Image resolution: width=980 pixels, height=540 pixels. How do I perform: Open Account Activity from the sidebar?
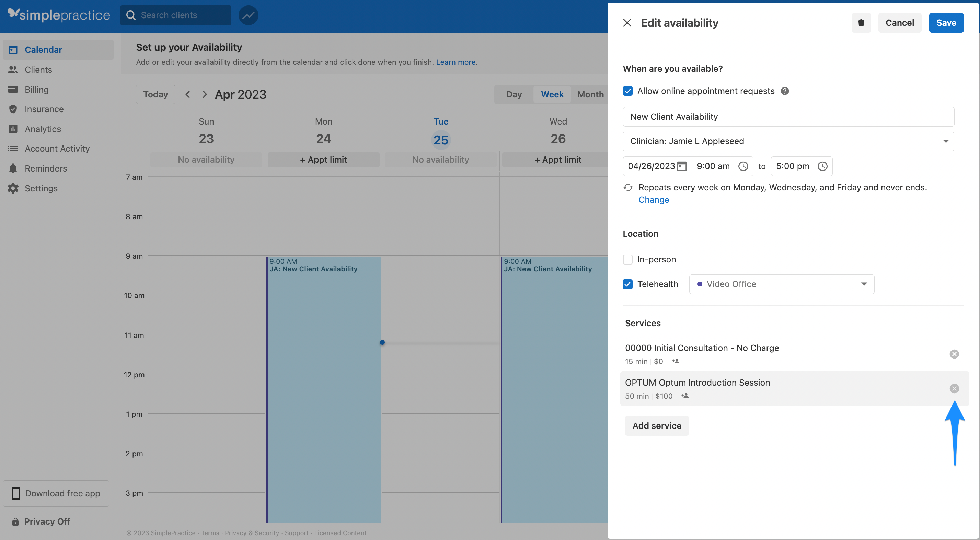57,149
